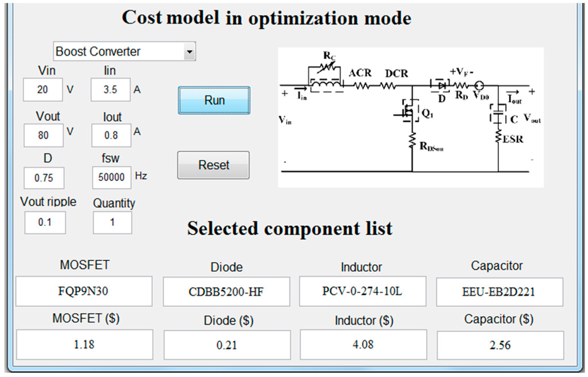The width and height of the screenshot is (588, 377).
Task: Click the Run button
Action: point(214,101)
